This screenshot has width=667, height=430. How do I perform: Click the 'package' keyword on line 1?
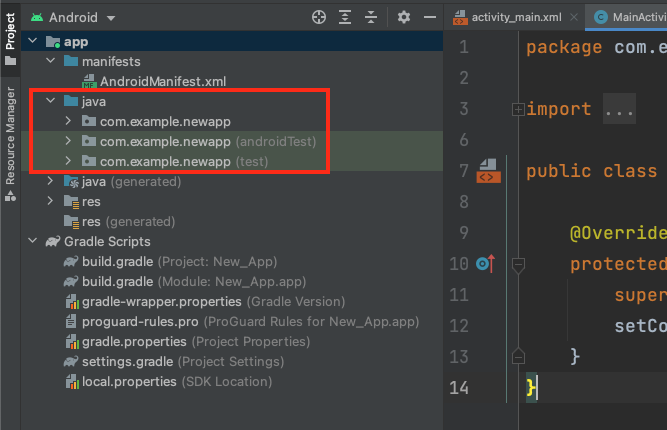coord(564,47)
